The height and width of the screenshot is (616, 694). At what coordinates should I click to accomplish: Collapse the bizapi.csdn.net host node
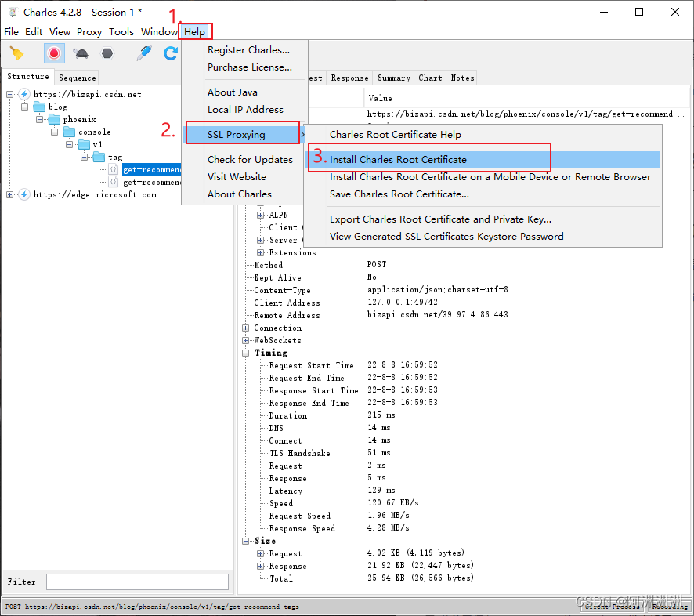click(9, 94)
